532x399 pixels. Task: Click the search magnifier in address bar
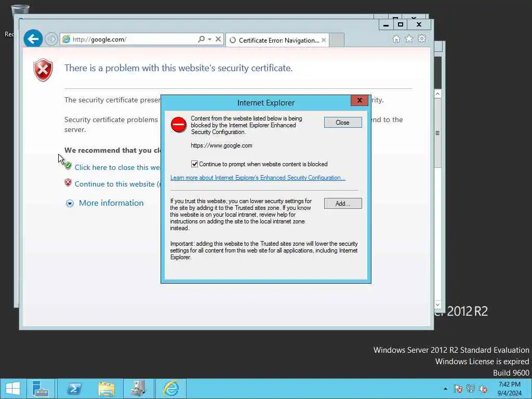click(x=201, y=39)
